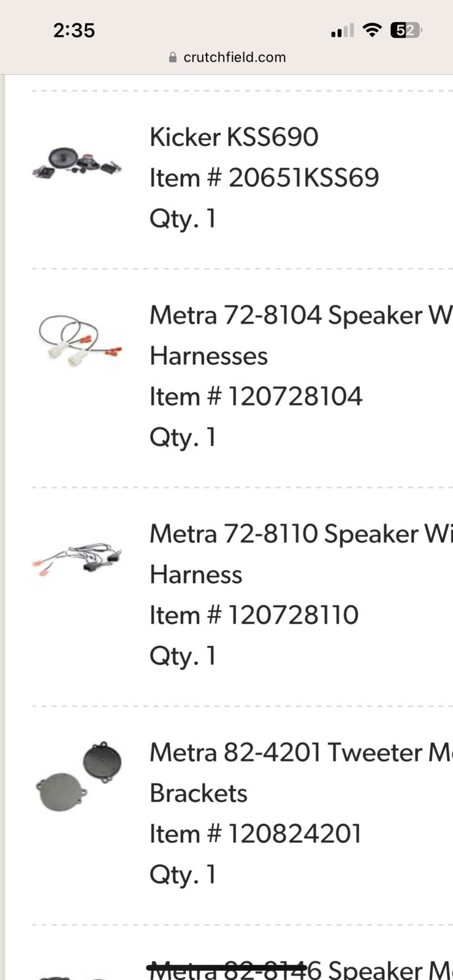Open Metra 72-8110 Speaker Harness link
This screenshot has height=980, width=453.
(301, 554)
